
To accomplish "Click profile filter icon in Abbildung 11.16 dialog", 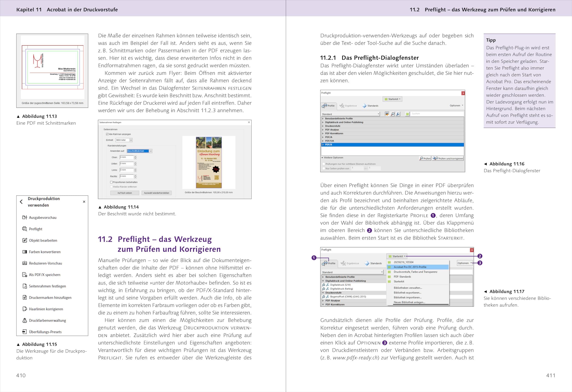I will pos(387,114).
